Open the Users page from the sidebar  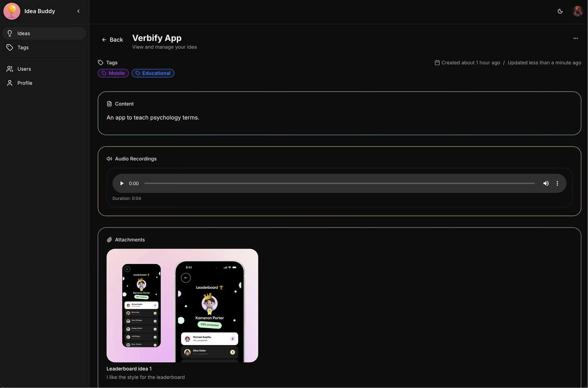point(24,69)
